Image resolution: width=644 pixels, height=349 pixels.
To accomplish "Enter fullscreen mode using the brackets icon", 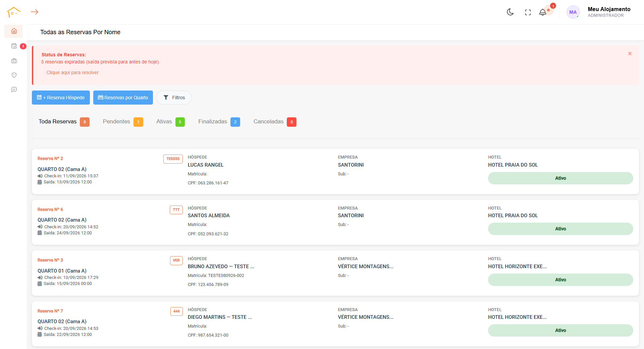I will click(528, 12).
